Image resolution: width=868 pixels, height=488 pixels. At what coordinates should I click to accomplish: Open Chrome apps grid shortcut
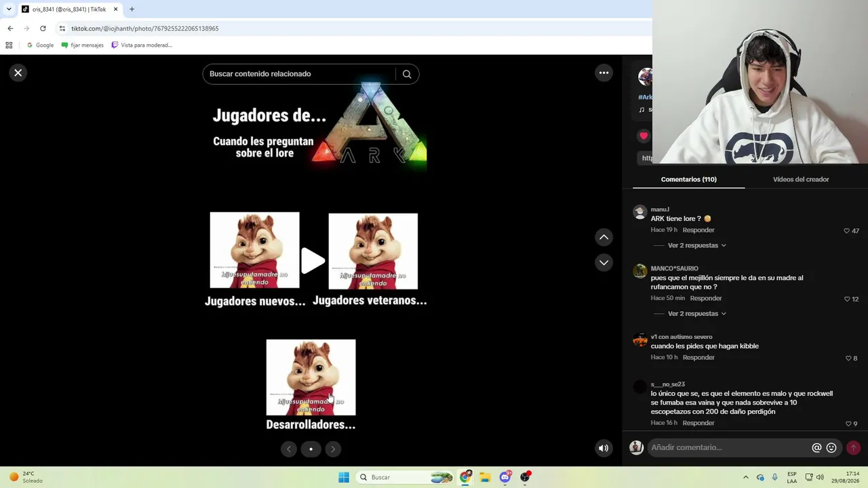[x=9, y=45]
